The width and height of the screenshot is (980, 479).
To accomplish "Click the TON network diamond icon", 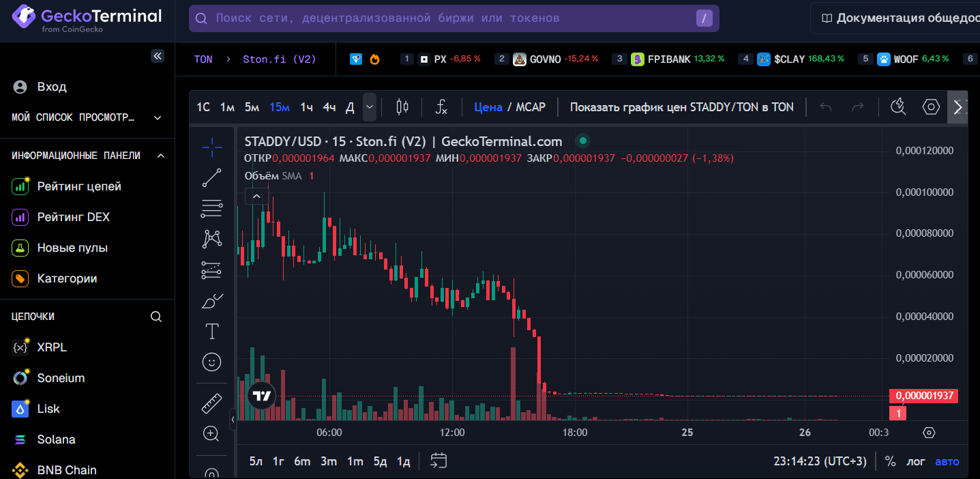I will coord(356,59).
